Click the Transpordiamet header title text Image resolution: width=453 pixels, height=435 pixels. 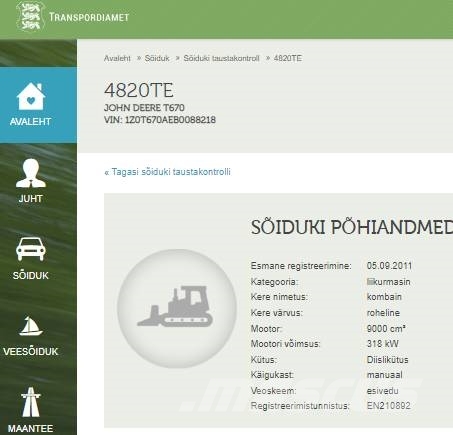pos(89,17)
